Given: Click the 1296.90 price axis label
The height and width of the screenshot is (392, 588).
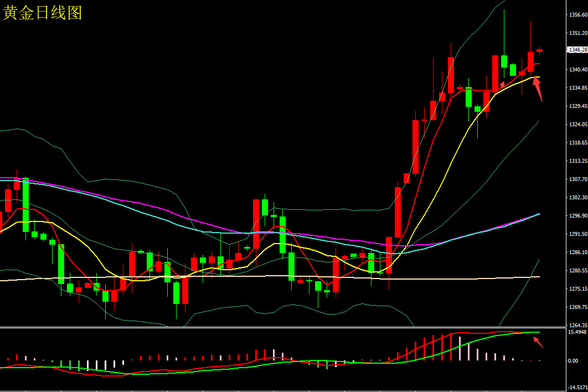Looking at the screenshot, I should click(578, 216).
